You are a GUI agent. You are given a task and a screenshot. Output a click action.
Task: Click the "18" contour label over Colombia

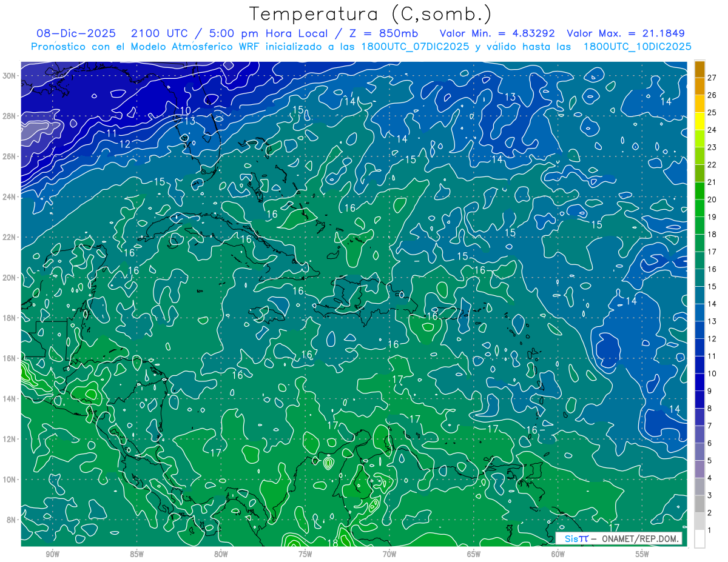click(x=332, y=543)
